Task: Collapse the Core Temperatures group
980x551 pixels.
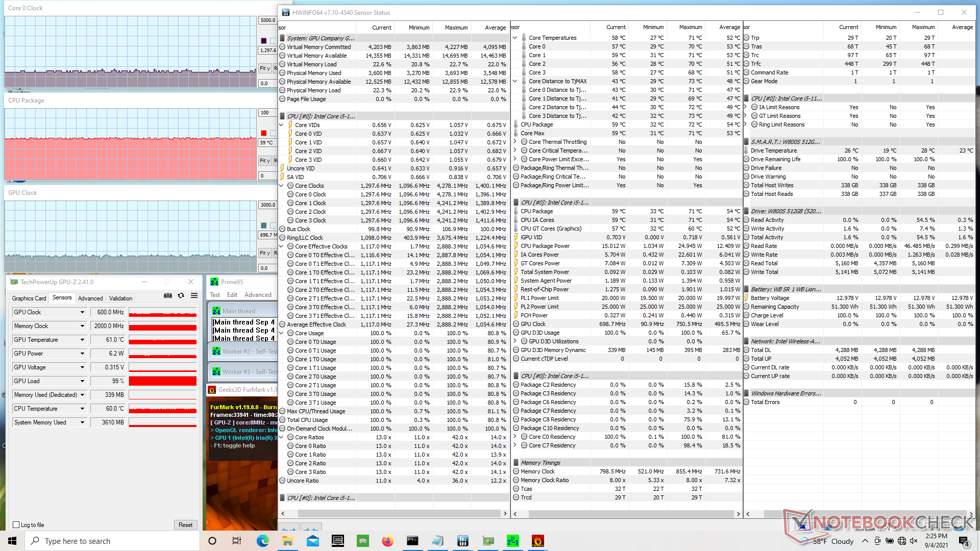Action: click(515, 38)
